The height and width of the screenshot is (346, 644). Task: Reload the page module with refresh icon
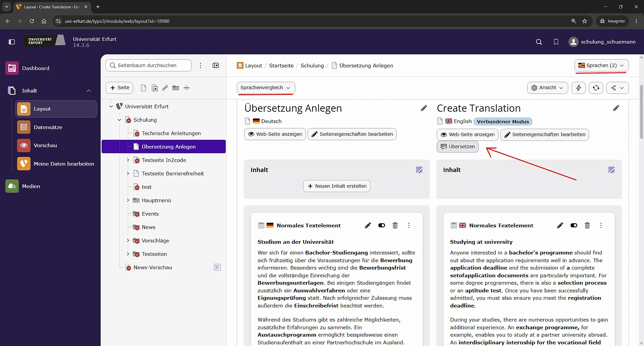tap(596, 88)
